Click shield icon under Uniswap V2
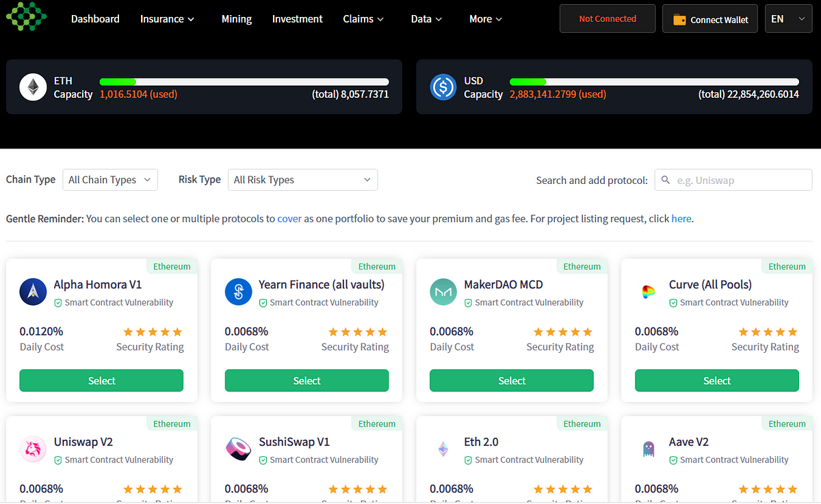Screen dimensions: 821x504 (x=58, y=460)
